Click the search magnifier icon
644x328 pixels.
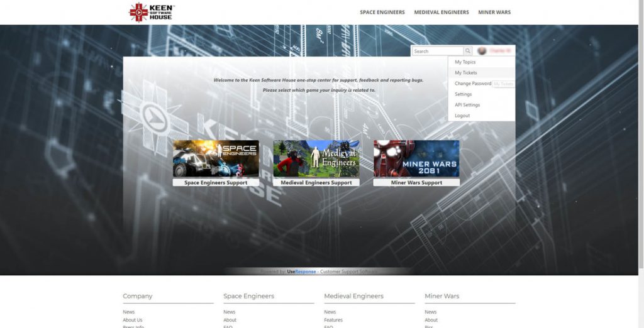(468, 51)
